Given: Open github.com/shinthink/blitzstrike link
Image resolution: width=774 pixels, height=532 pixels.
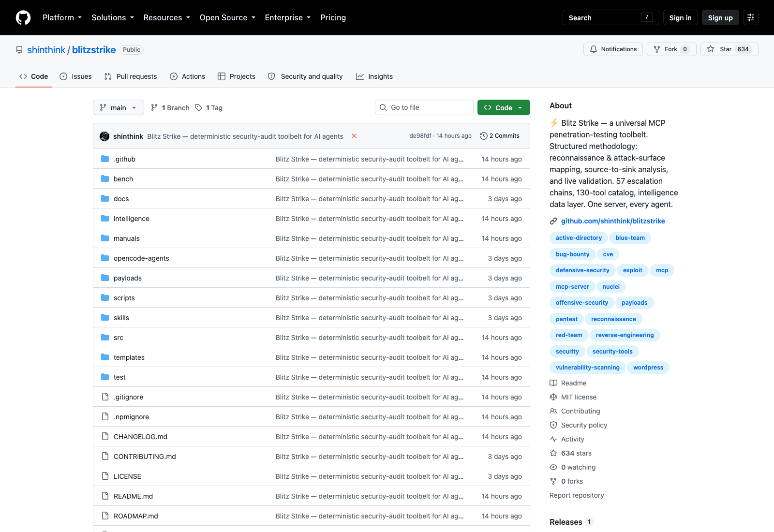Looking at the screenshot, I should tap(613, 221).
